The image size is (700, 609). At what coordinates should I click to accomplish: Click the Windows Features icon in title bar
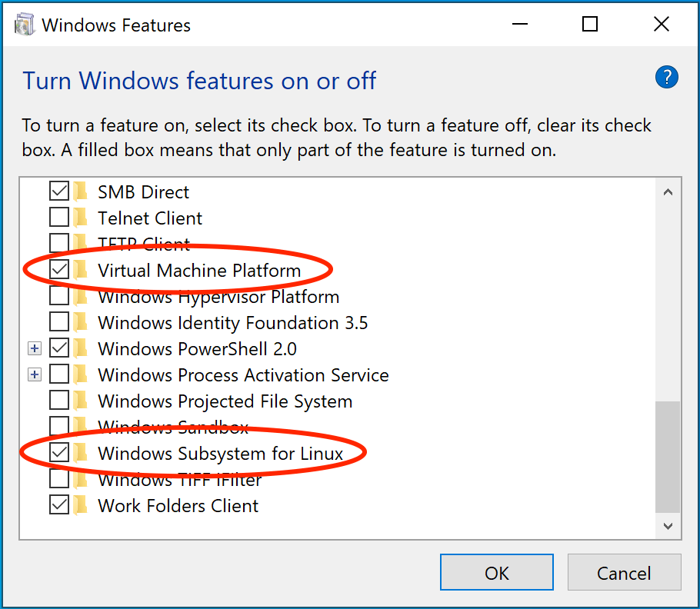click(x=23, y=24)
